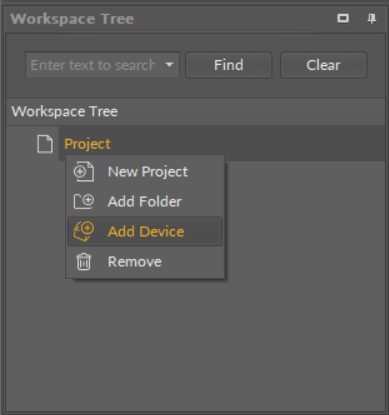This screenshot has width=389, height=415.
Task: Focus the 'Enter text to search' field
Action: point(94,65)
